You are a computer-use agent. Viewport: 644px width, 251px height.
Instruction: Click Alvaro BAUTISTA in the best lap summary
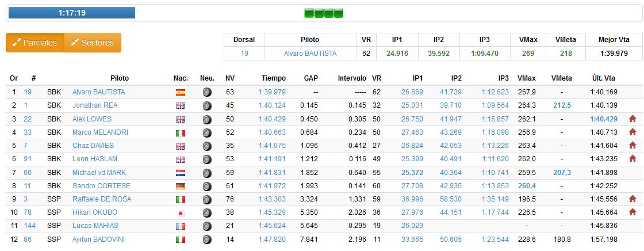pyautogui.click(x=310, y=54)
